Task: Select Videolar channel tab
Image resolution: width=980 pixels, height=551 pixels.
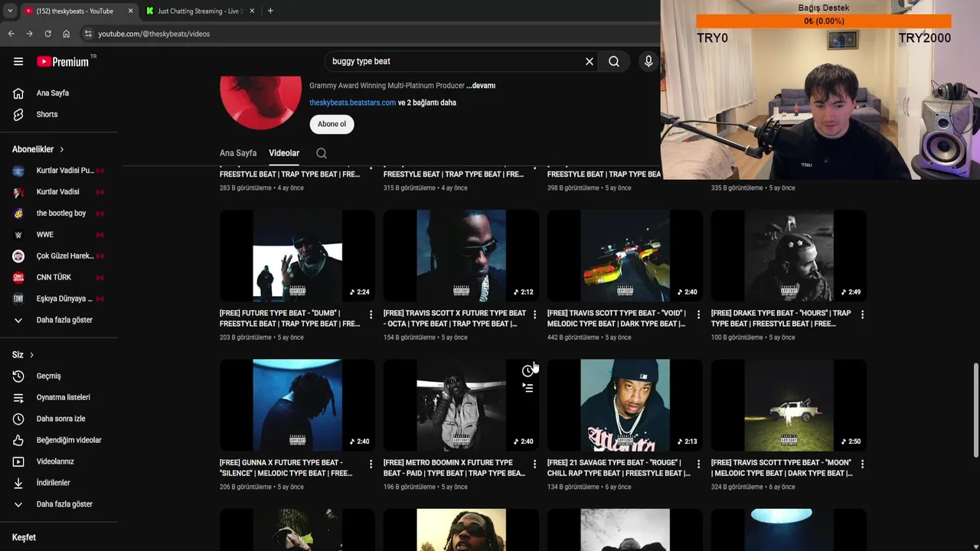Action: pos(284,153)
